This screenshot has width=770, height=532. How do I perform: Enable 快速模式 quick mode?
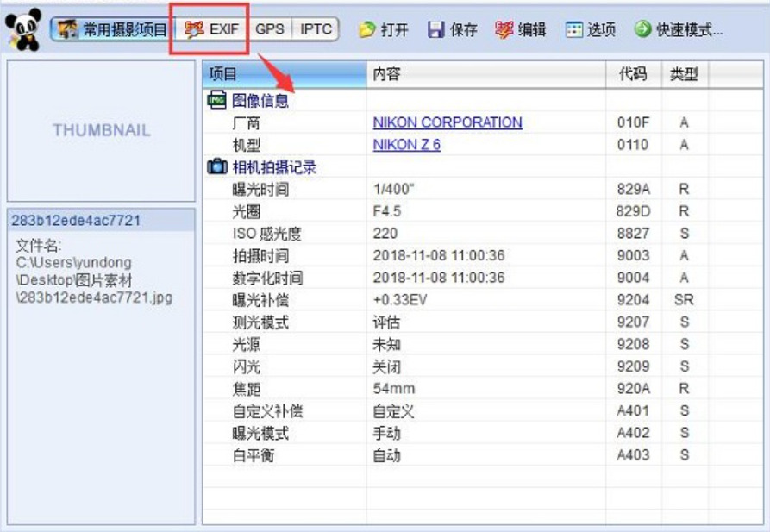click(x=679, y=30)
